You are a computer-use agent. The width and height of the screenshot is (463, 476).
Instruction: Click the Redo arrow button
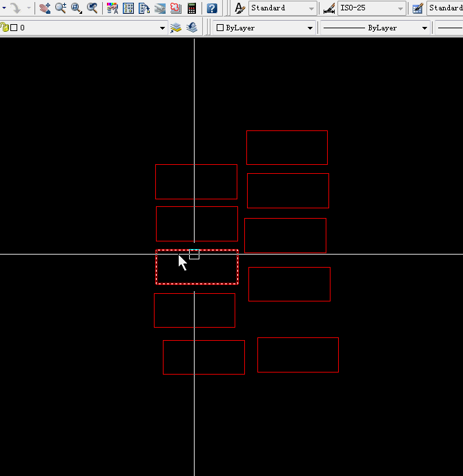[x=15, y=8]
